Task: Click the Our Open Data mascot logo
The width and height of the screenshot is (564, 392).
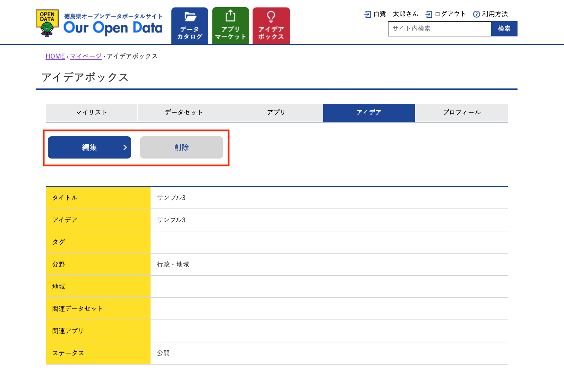Action: (47, 23)
